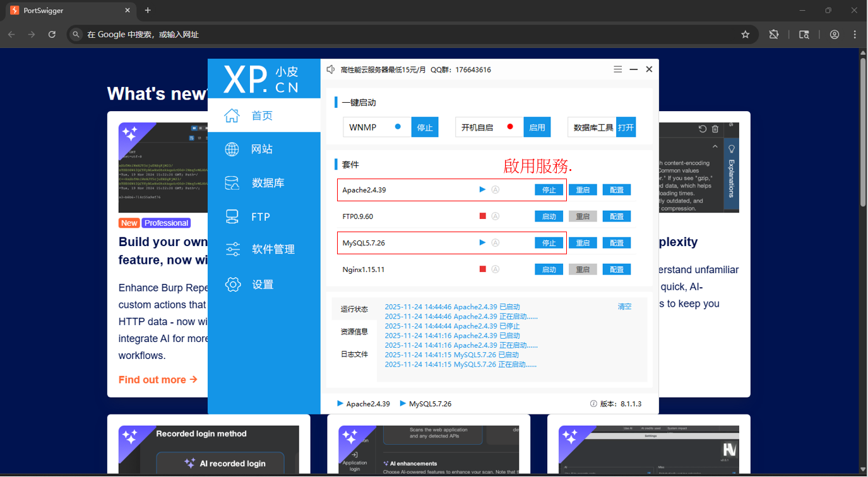Select the Apache2.4.39 suite label
This screenshot has height=477, width=868.
[x=364, y=190]
